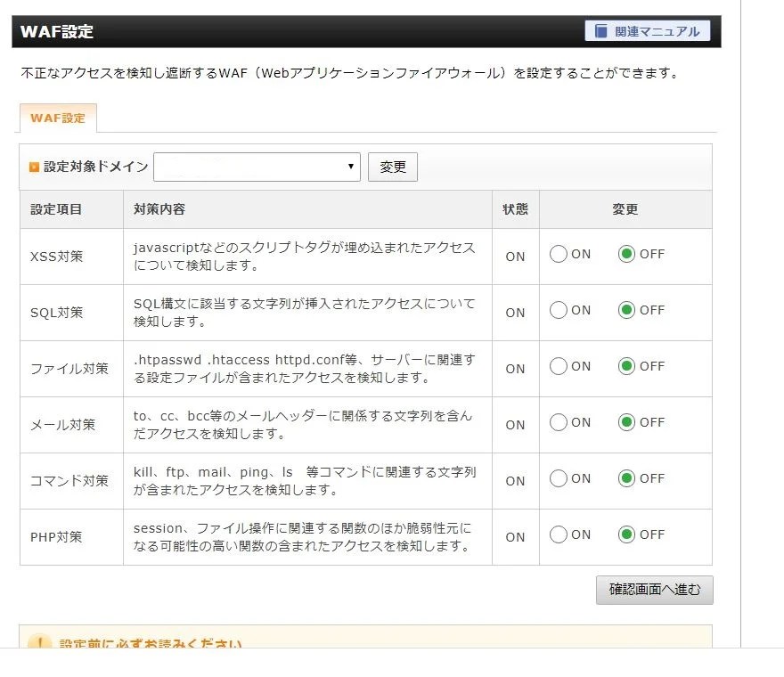Click the WAF intro description sentence
This screenshot has width=784, height=677.
pyautogui.click(x=349, y=73)
